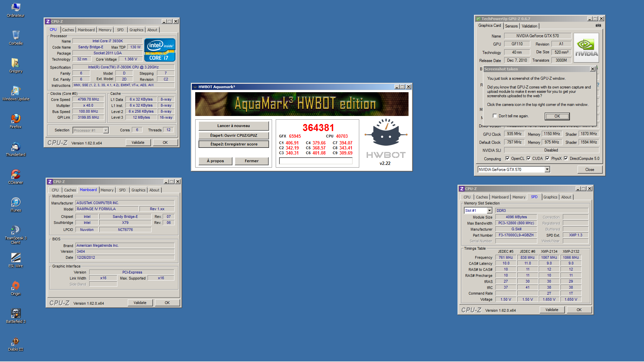Switch to SPD tab in the CPU-Z Mainboard window
This screenshot has height=362, width=644.
pos(122,190)
